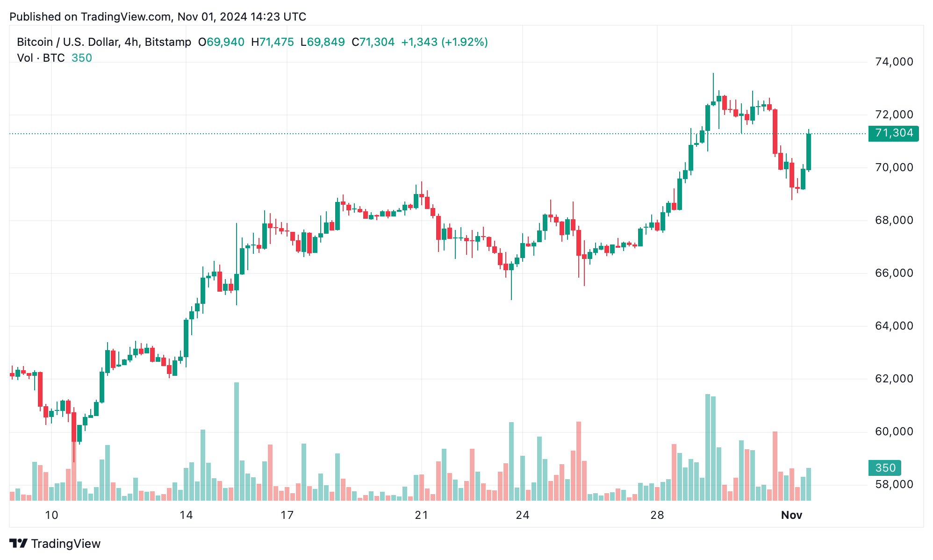Click the 74,000 price axis label

pyautogui.click(x=894, y=62)
